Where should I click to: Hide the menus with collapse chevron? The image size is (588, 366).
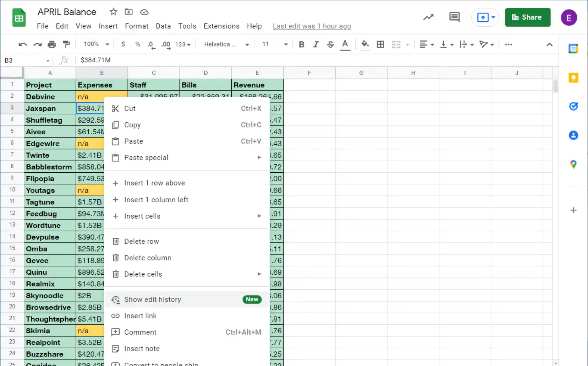[x=549, y=44]
